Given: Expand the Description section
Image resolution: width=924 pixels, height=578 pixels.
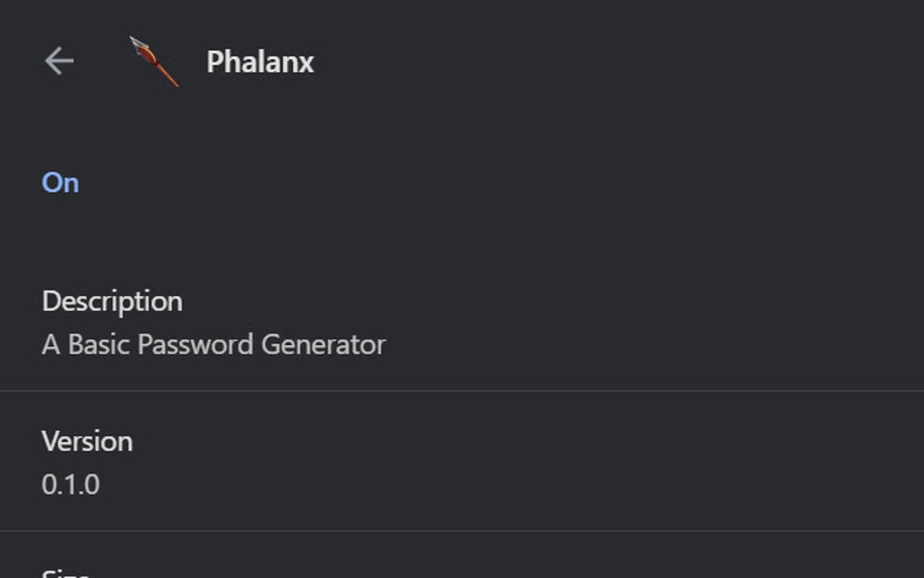Looking at the screenshot, I should pyautogui.click(x=112, y=301).
